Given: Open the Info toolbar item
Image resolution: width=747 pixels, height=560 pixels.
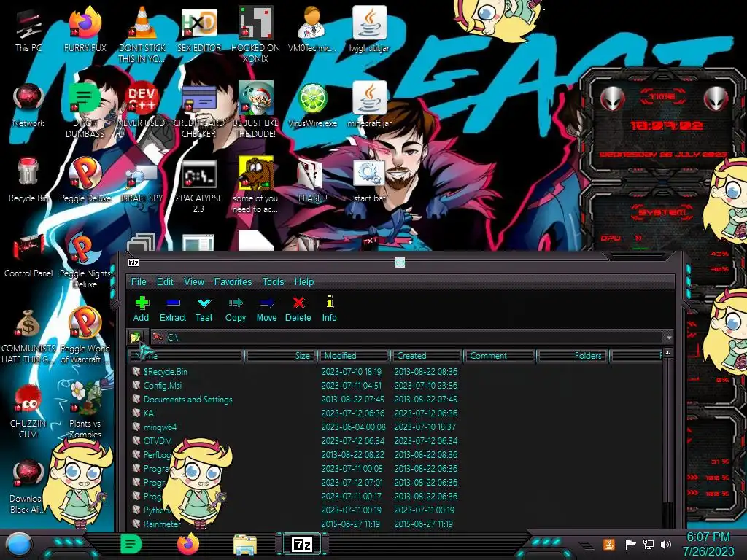Looking at the screenshot, I should 329,308.
